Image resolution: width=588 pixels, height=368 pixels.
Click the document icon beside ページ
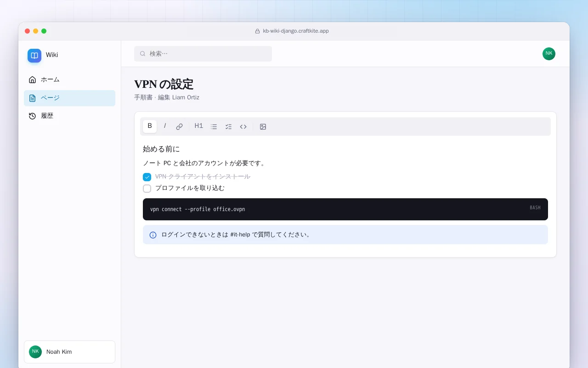point(32,98)
